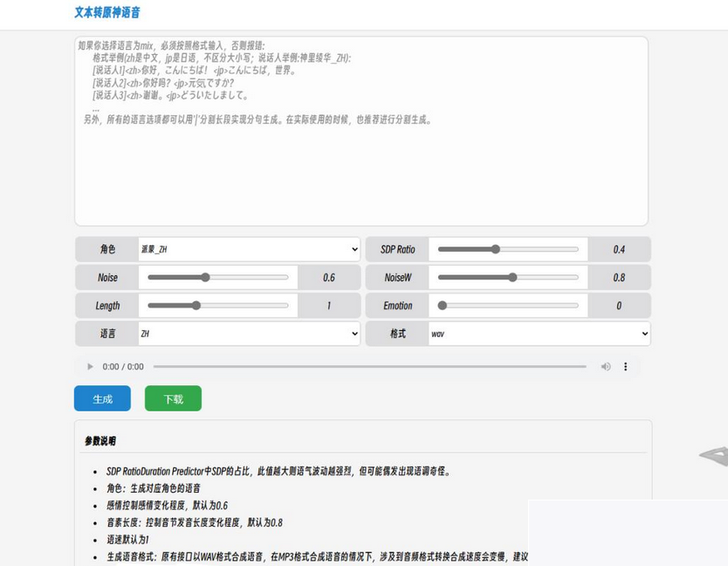Click the NoiseW value 0.8 field
Image resolution: width=728 pixels, height=566 pixels.
(x=619, y=278)
